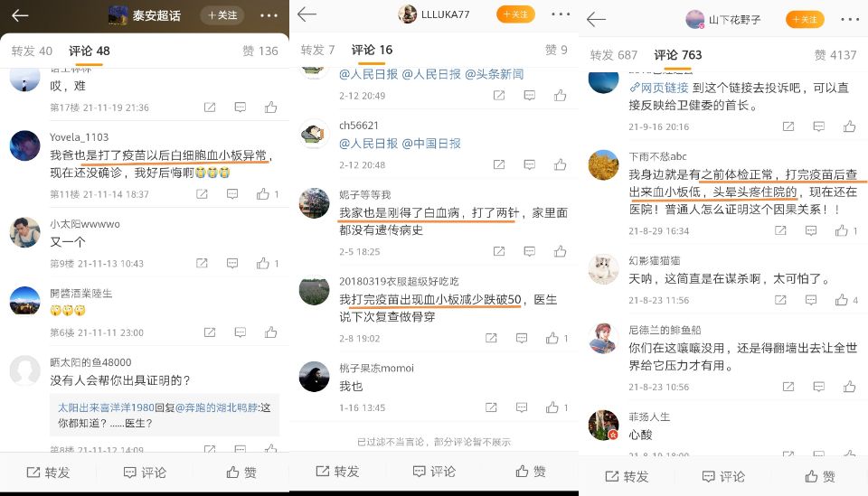Open the three-dot menu beside LLLUKA77
Image resolution: width=868 pixels, height=496 pixels.
[561, 14]
